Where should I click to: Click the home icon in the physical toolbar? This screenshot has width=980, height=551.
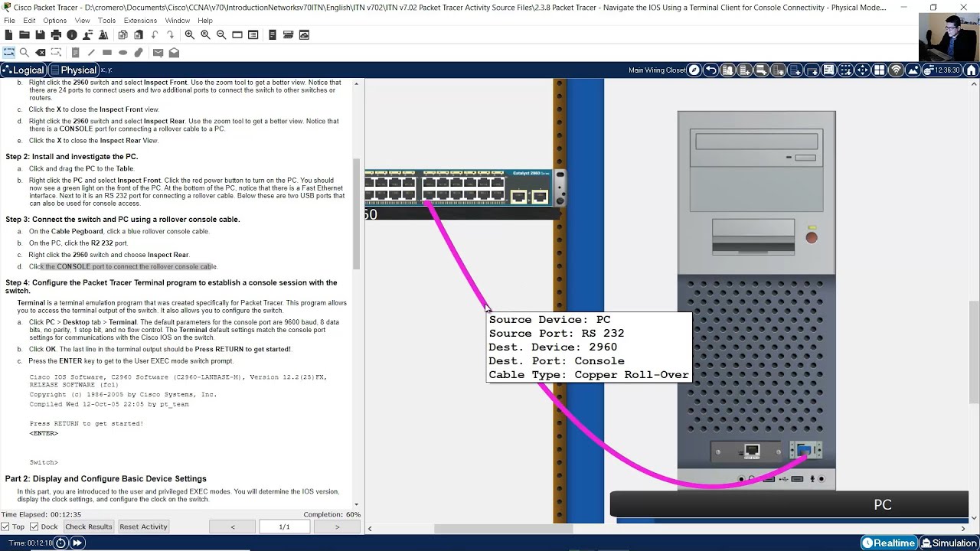point(972,70)
